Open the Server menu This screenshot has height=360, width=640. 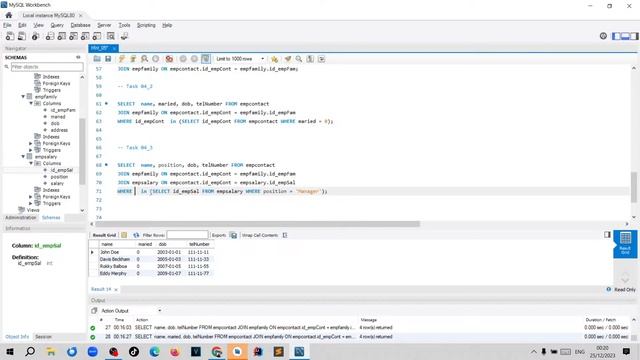pyautogui.click(x=104, y=25)
